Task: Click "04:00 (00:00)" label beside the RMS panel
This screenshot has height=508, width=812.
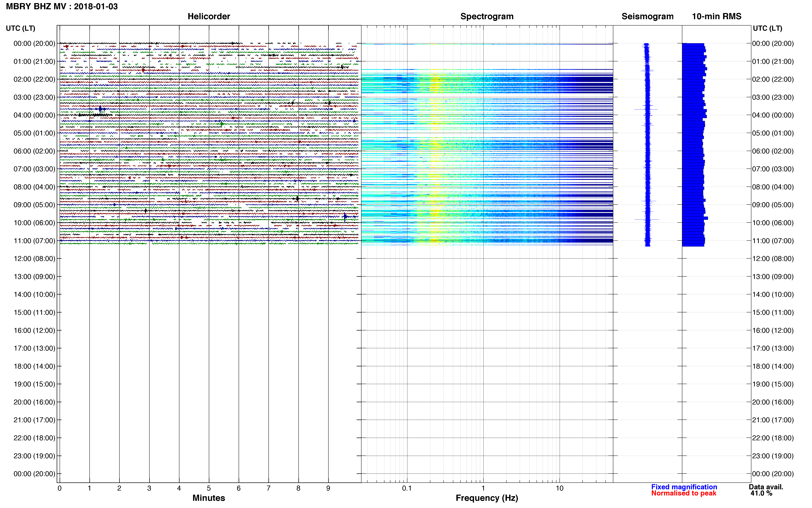Action: click(x=773, y=115)
